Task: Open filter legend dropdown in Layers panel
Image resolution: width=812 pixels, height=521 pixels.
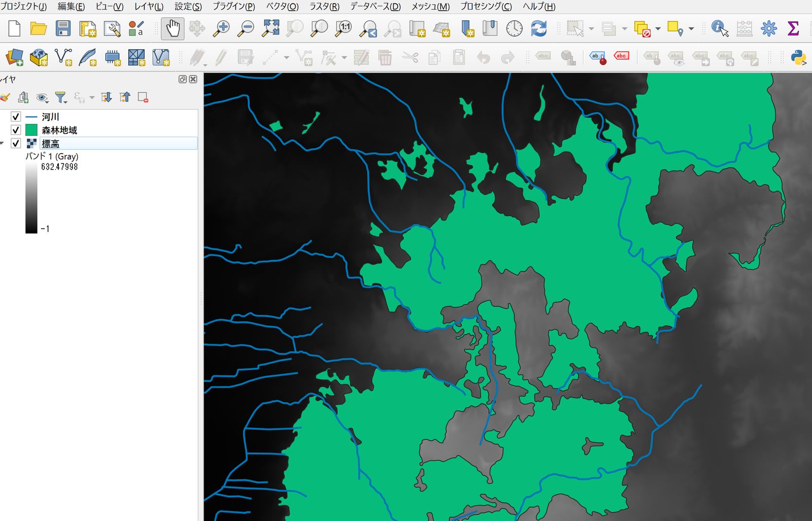Action: click(61, 97)
